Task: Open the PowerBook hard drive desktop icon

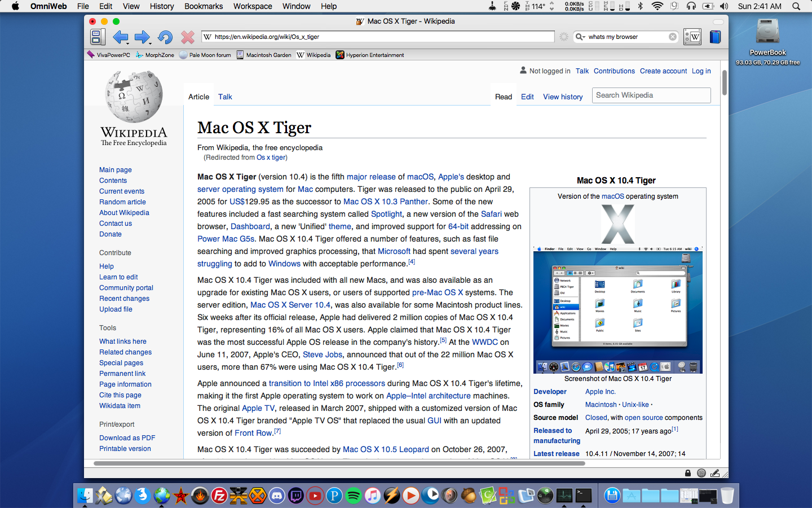Action: point(767,32)
